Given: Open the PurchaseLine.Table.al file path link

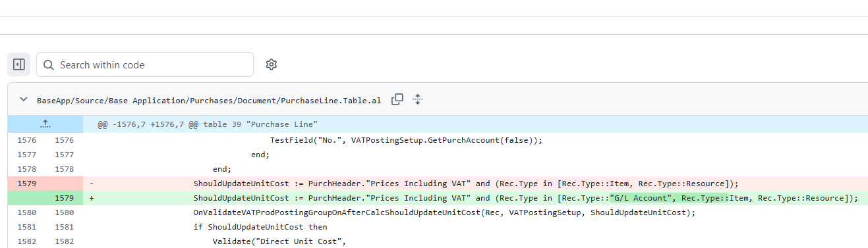Looking at the screenshot, I should tap(209, 101).
